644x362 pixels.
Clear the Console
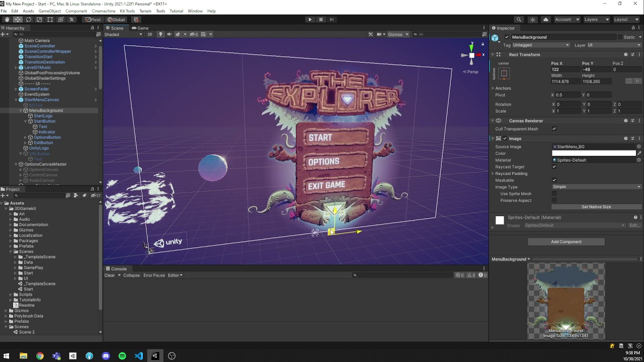point(110,276)
